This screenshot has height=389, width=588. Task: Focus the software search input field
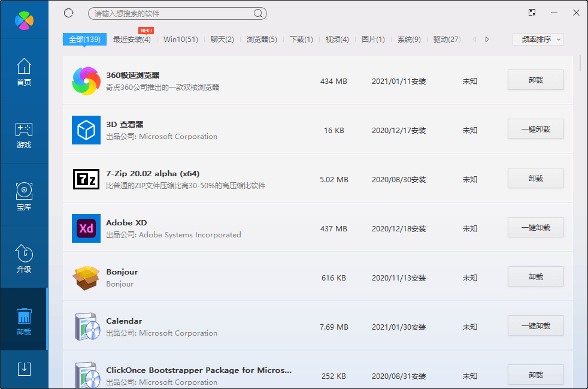(171, 13)
